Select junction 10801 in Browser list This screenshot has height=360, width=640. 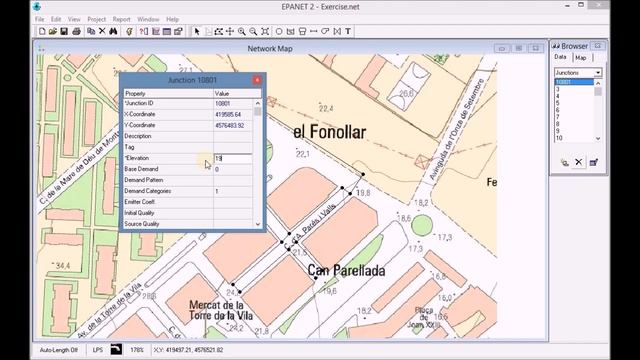click(x=574, y=82)
